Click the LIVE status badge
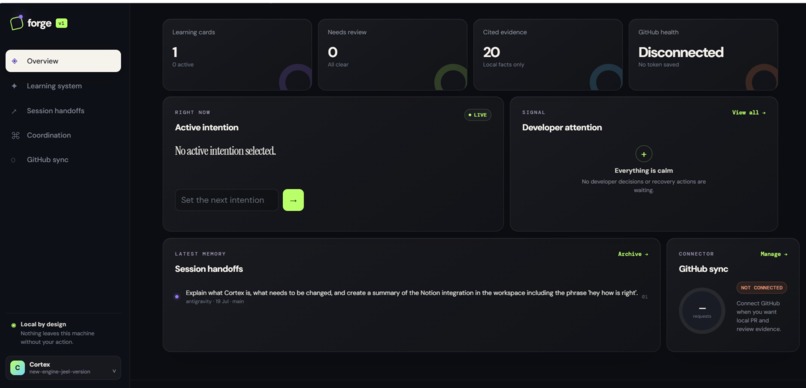The image size is (806, 388). [x=478, y=115]
